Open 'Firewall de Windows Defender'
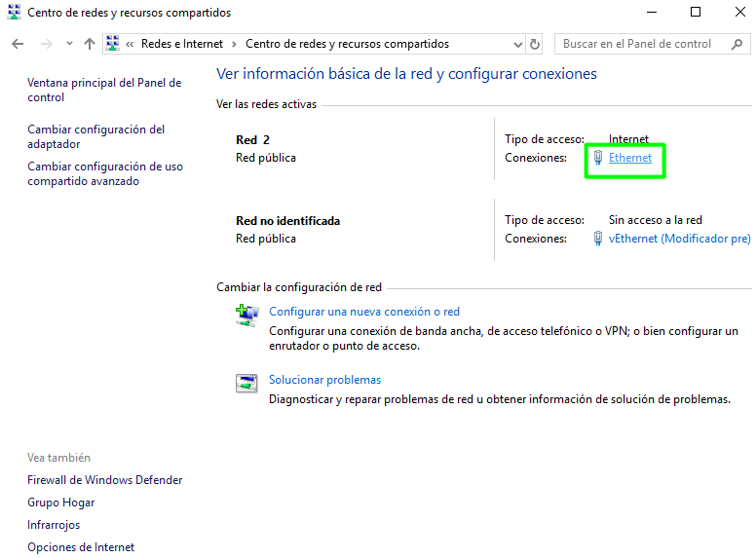The height and width of the screenshot is (559, 756). tap(104, 480)
